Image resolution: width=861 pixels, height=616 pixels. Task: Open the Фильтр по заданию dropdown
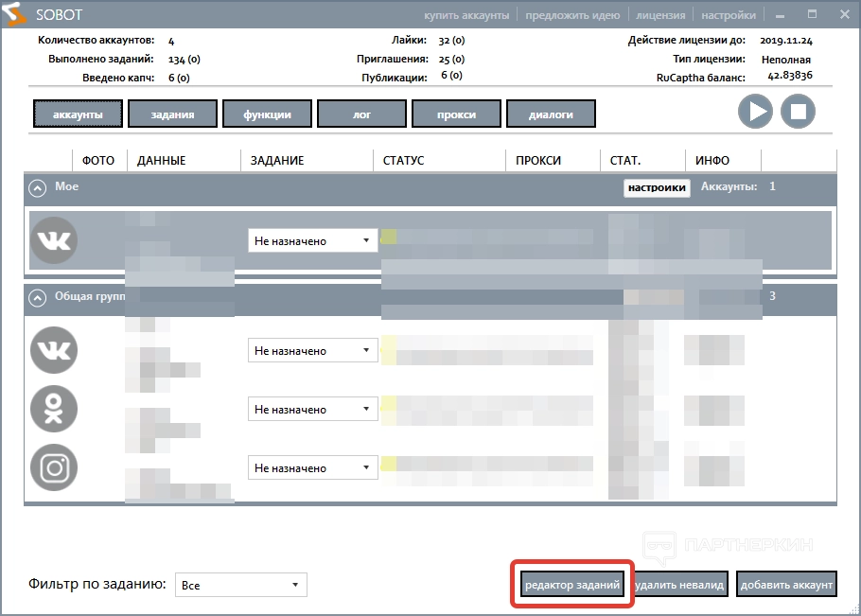pos(241,586)
